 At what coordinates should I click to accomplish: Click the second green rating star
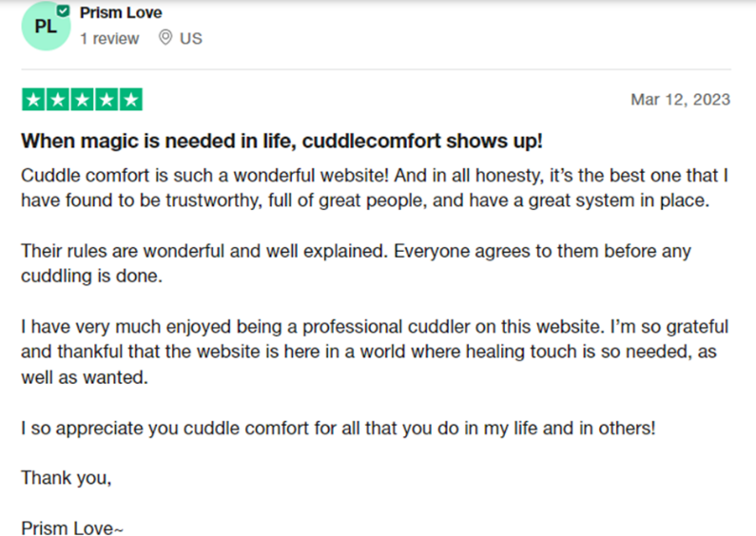pyautogui.click(x=58, y=100)
